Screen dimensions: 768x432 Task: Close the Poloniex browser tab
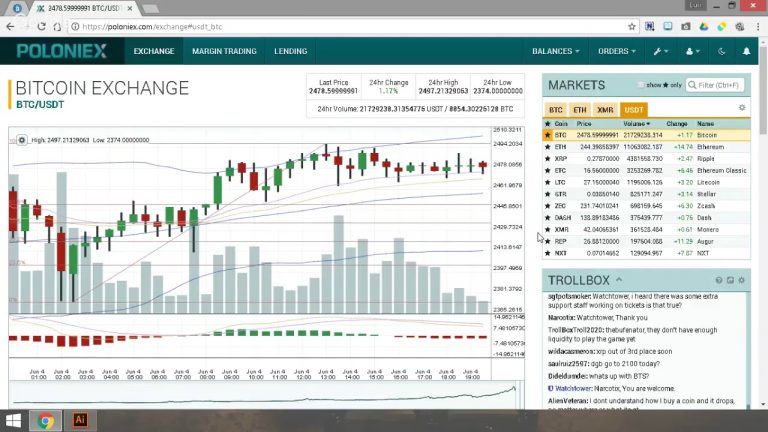130,8
